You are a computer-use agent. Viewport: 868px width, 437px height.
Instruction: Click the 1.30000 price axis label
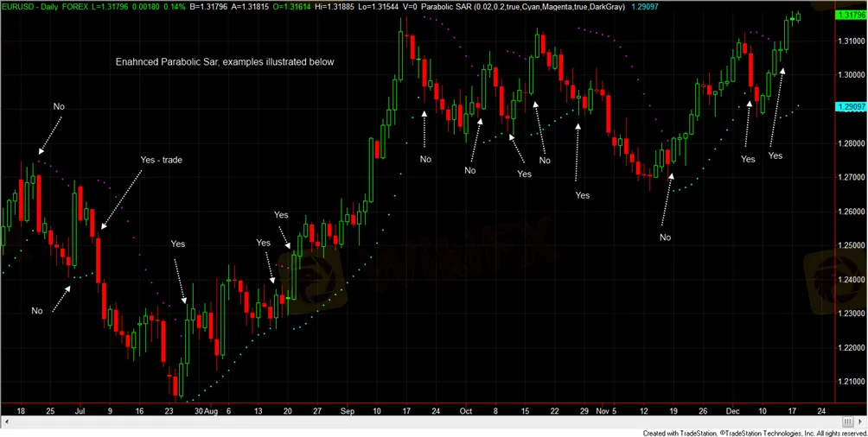[x=851, y=75]
